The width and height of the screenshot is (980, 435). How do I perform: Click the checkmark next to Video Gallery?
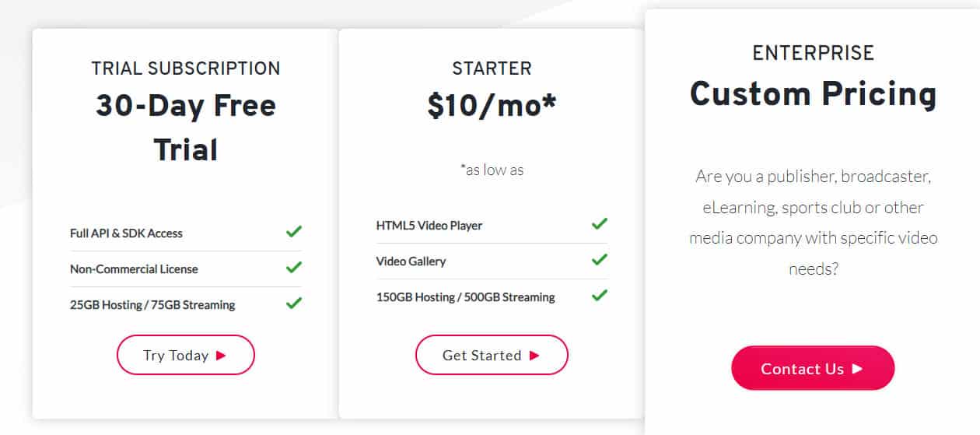599,259
